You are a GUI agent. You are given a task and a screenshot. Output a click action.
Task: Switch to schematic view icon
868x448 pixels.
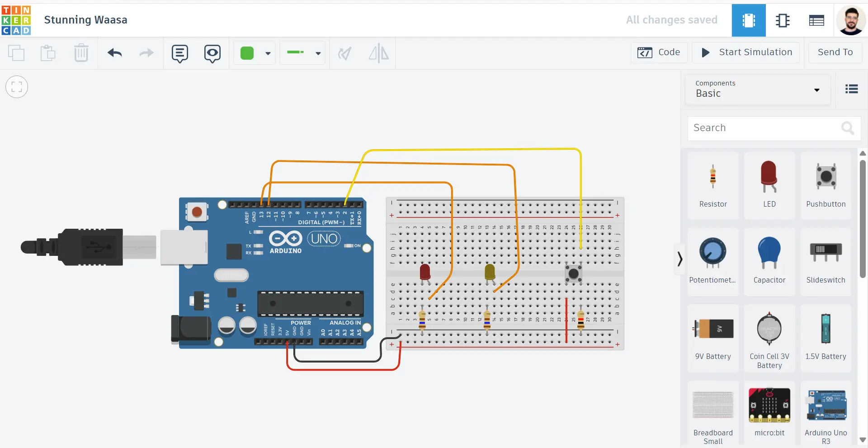[x=783, y=20]
